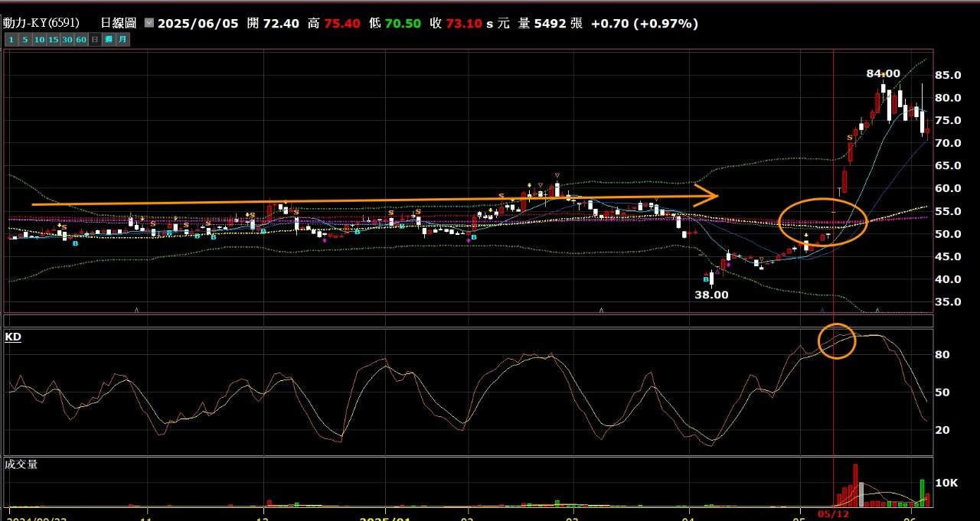
Task: Choose the 10-minute timeframe button
Action: coord(38,39)
